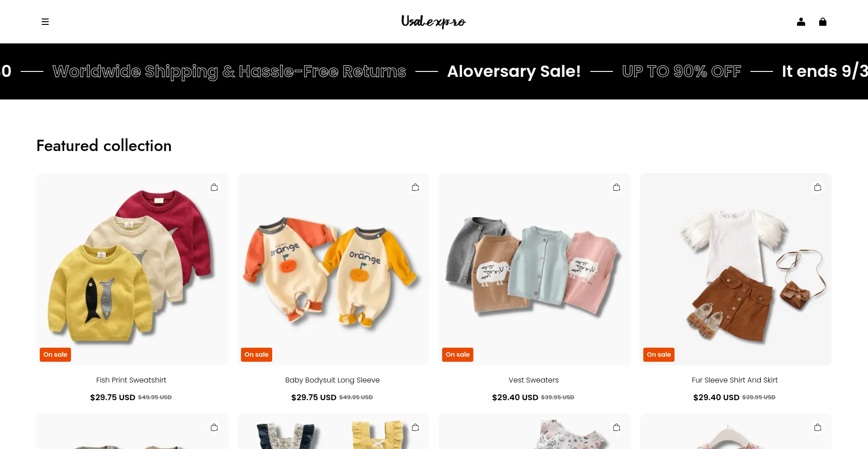This screenshot has width=868, height=449.
Task: Quick-add Baby Bodysuit Long Sleeve to cart
Action: pos(415,187)
